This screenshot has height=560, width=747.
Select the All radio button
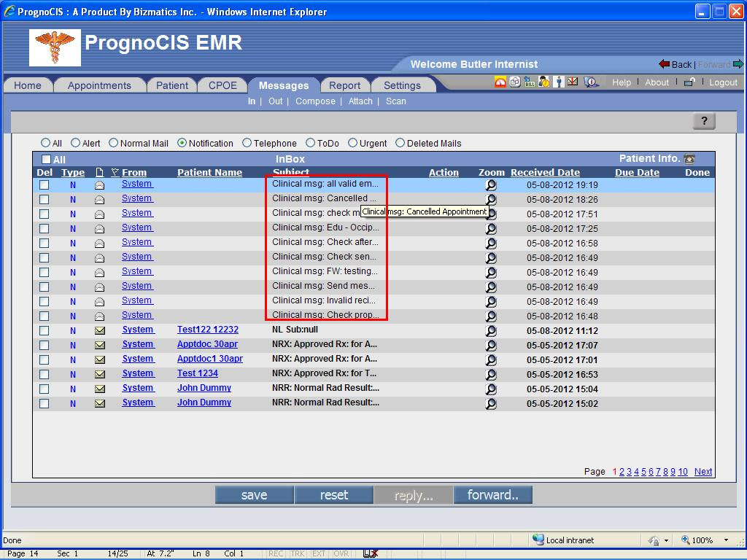45,143
